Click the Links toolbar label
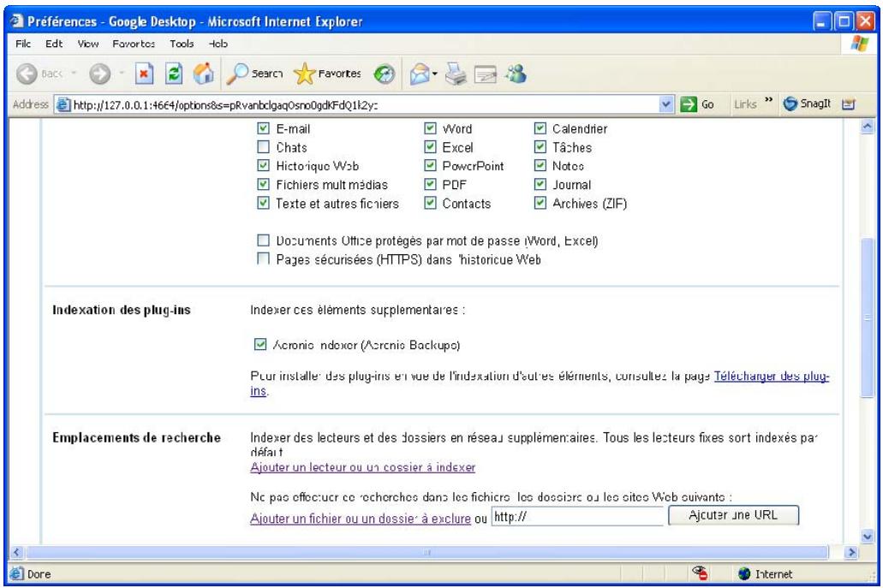The image size is (883, 588). 745,104
